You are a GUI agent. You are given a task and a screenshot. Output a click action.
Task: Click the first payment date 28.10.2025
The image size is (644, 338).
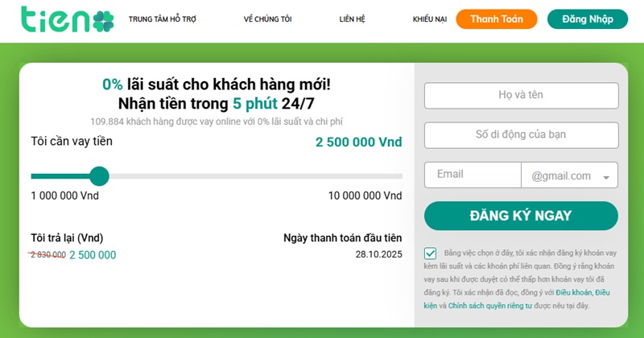pyautogui.click(x=378, y=254)
